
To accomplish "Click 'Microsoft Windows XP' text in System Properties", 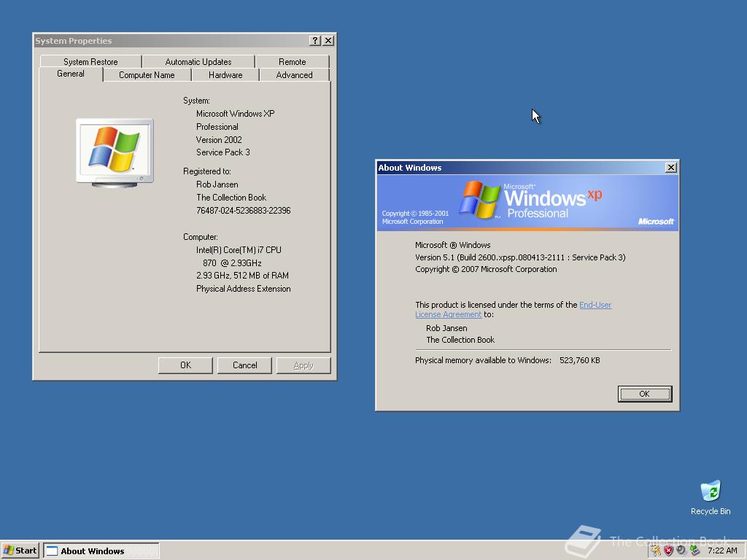I will pos(236,114).
